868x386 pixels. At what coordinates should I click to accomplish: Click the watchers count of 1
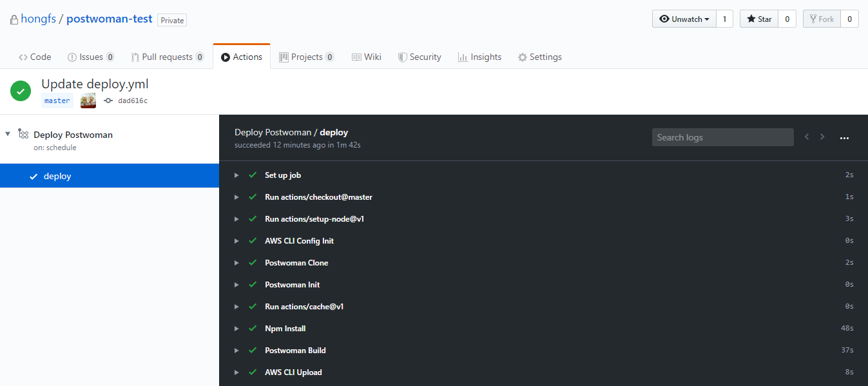click(x=724, y=19)
